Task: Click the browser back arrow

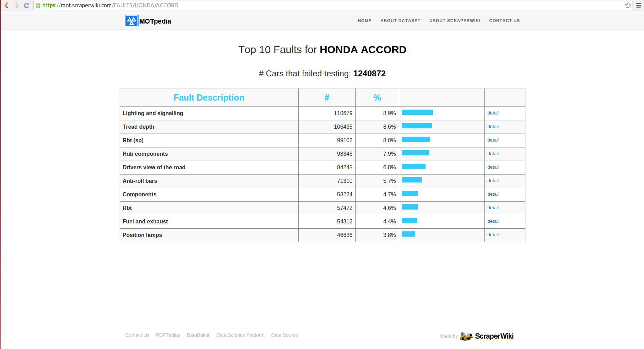Action: (6, 5)
